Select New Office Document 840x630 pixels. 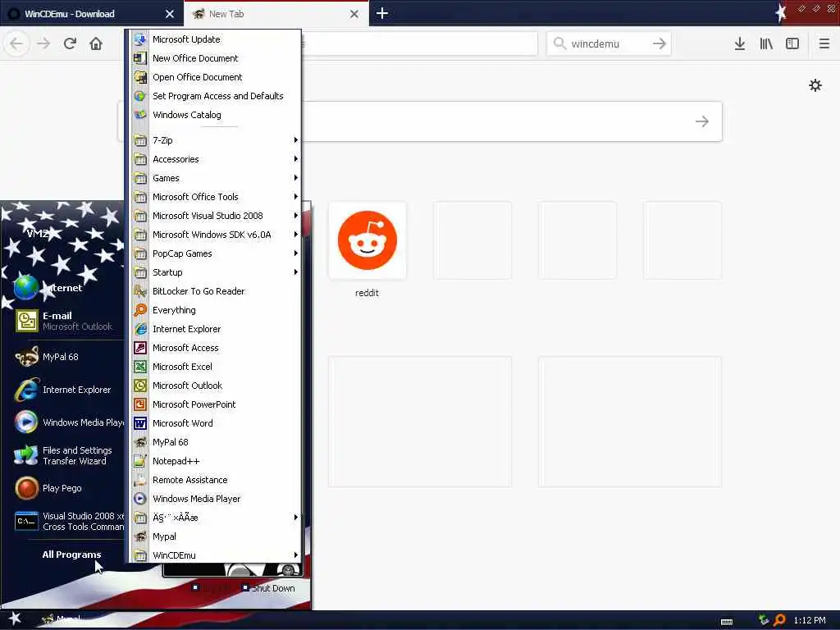tap(216, 58)
